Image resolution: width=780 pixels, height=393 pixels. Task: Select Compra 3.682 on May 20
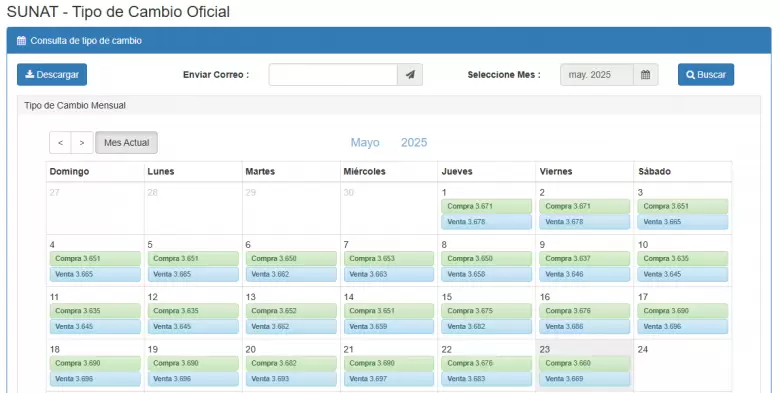pos(291,364)
